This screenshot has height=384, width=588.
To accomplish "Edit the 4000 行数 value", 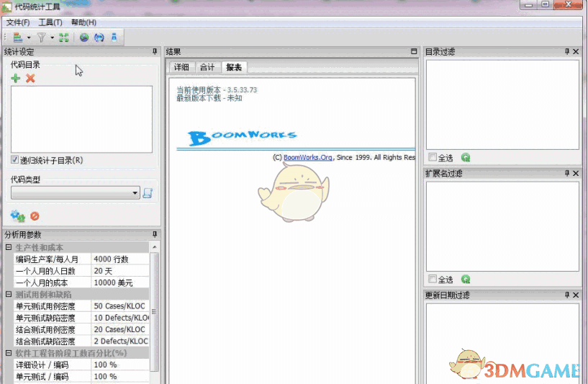I will click(120, 259).
